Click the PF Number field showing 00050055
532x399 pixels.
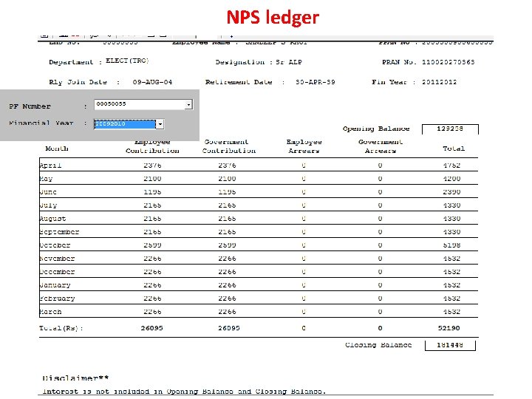pyautogui.click(x=143, y=104)
